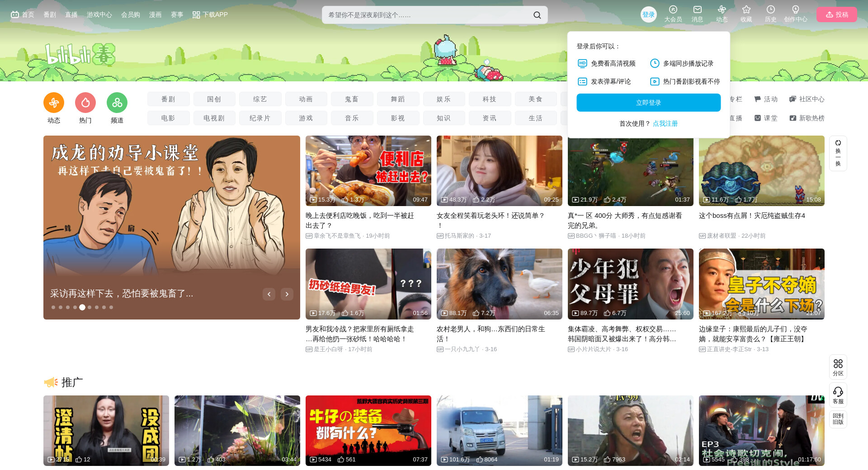Select the 游戏中心 top navigation item

coord(99,14)
